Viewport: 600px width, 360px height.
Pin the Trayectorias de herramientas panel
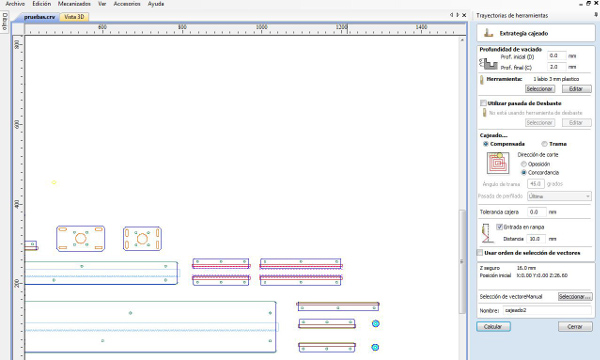point(596,15)
